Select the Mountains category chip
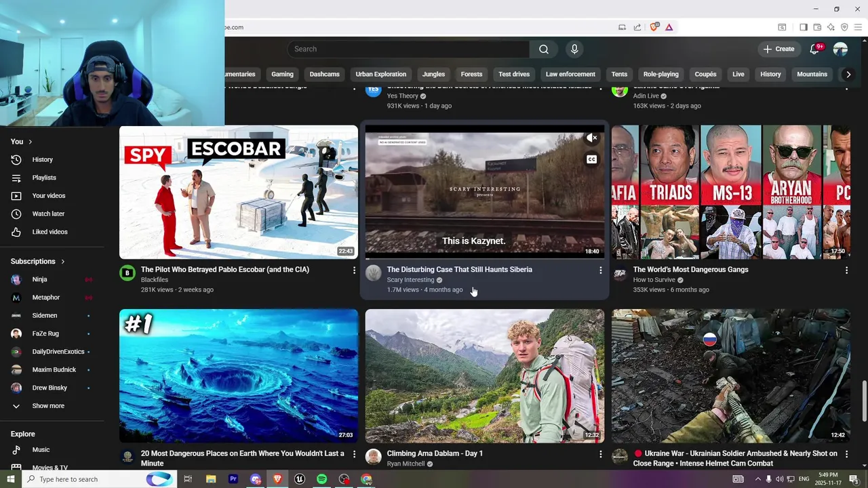The height and width of the screenshot is (488, 868). 812,75
